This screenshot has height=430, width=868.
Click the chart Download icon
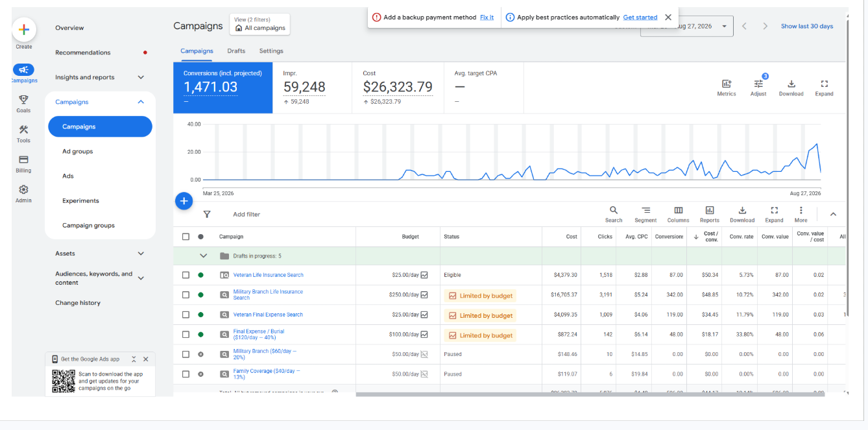pos(791,84)
